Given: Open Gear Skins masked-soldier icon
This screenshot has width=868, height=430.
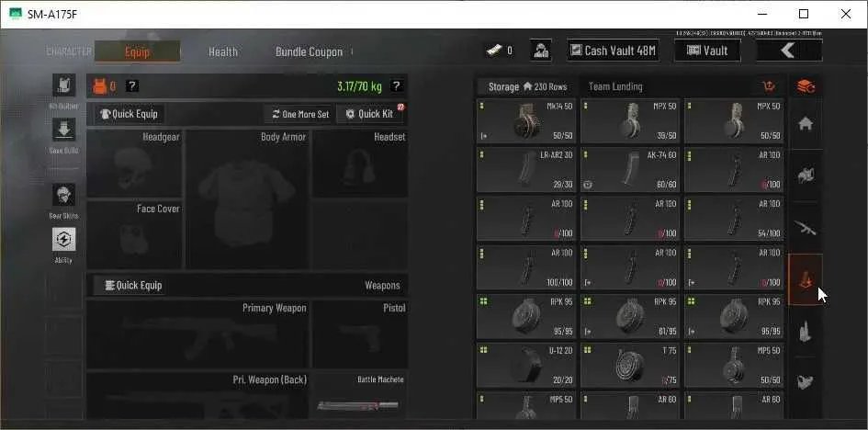Looking at the screenshot, I should tap(63, 195).
